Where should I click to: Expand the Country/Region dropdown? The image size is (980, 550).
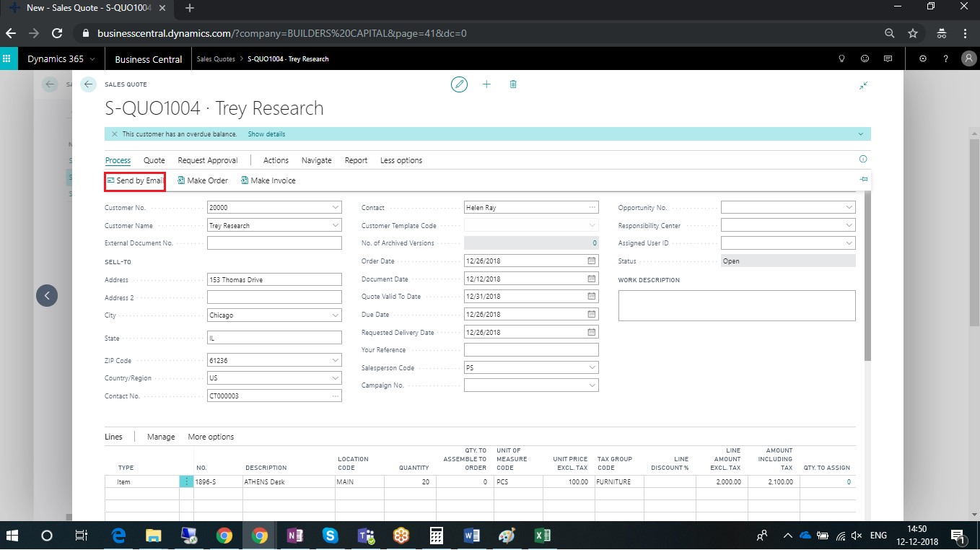(x=336, y=378)
